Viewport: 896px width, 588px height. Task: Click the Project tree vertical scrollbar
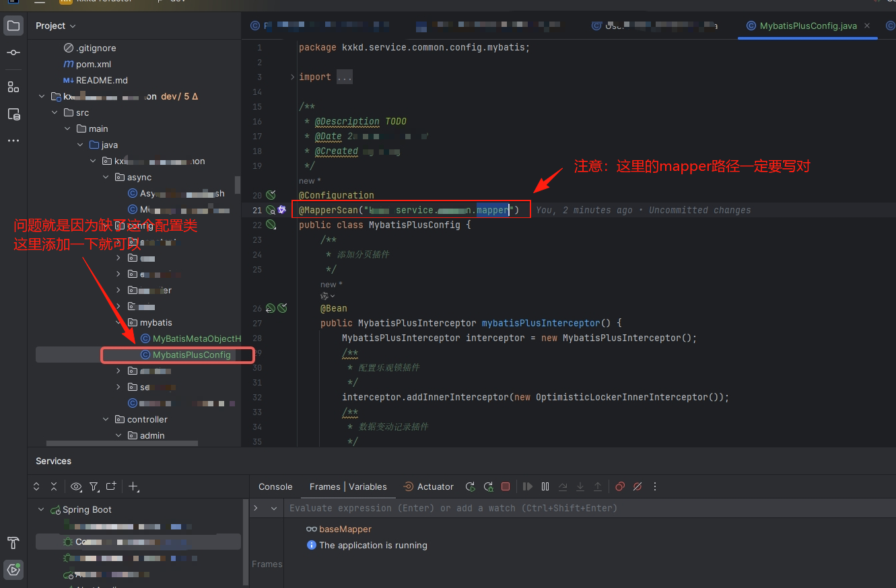(x=237, y=184)
